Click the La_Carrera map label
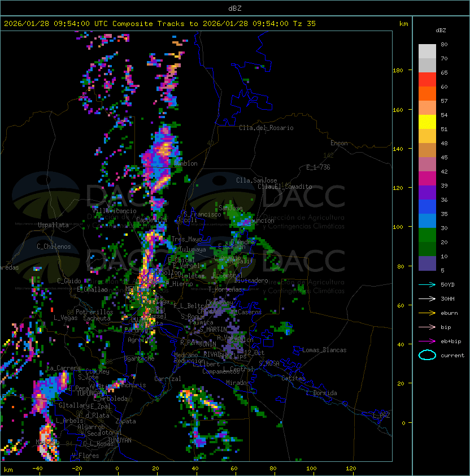This screenshot has width=470, height=476. point(63,368)
